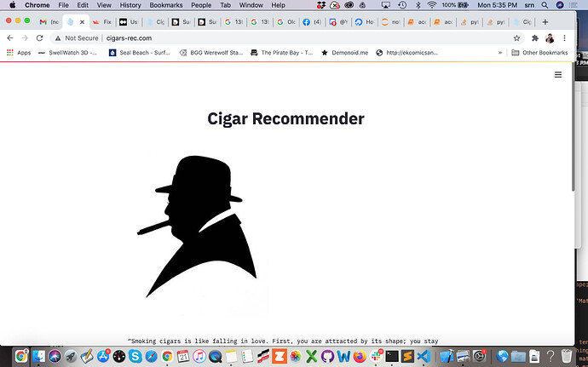Image resolution: width=588 pixels, height=367 pixels.
Task: Close the active cigars-rec tab
Action: tap(82, 22)
